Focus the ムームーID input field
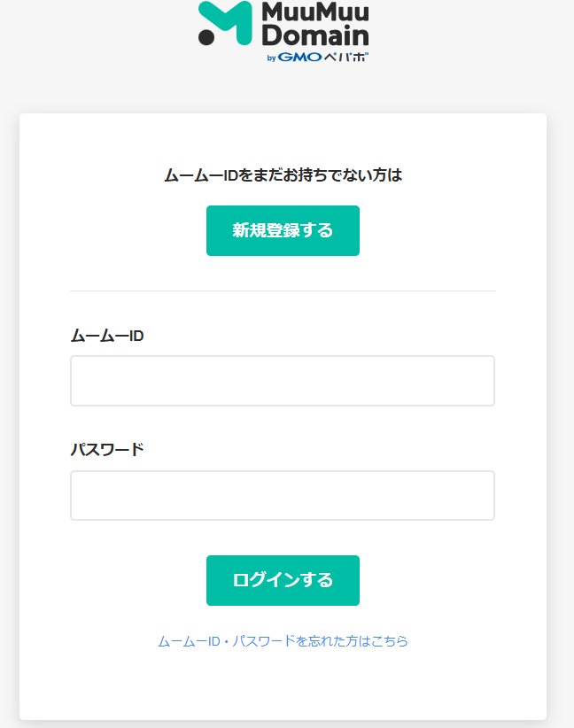 283,381
